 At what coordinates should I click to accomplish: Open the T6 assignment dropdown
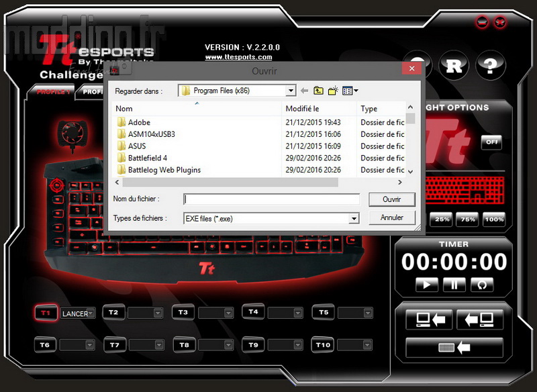point(90,345)
